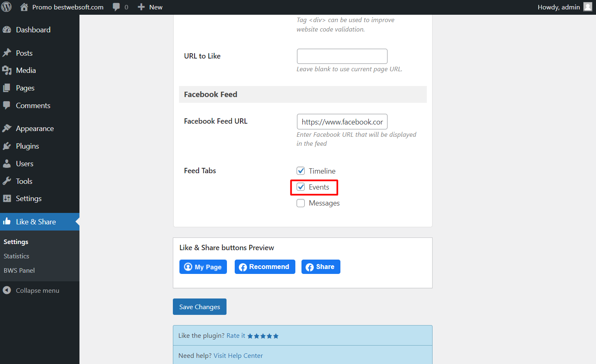Click New in the admin bar
The height and width of the screenshot is (364, 596).
coord(156,7)
